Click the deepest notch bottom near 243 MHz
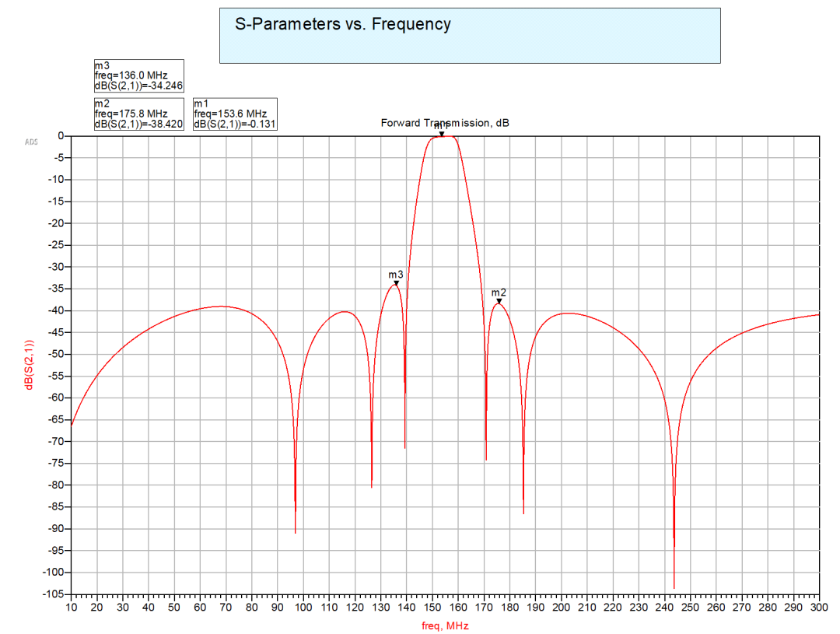Viewport: 840px width, 634px height. [x=674, y=587]
